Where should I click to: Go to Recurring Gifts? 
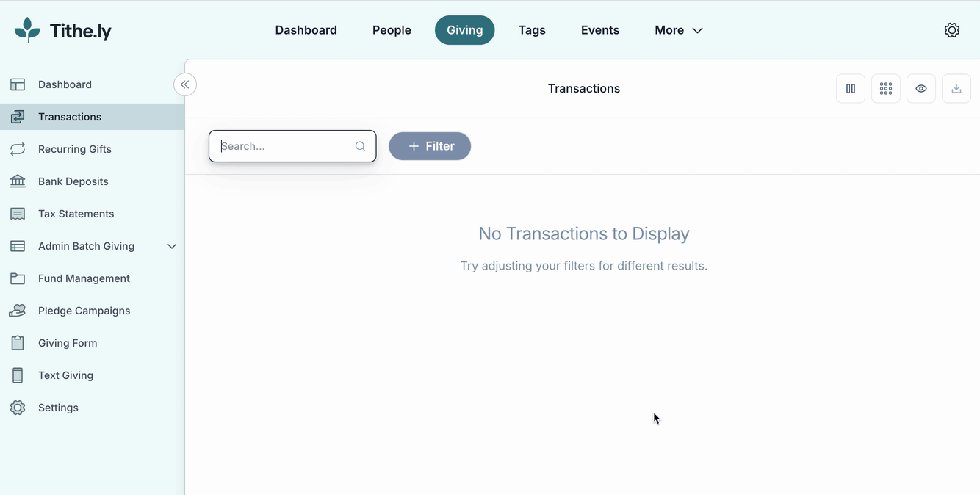pos(75,149)
